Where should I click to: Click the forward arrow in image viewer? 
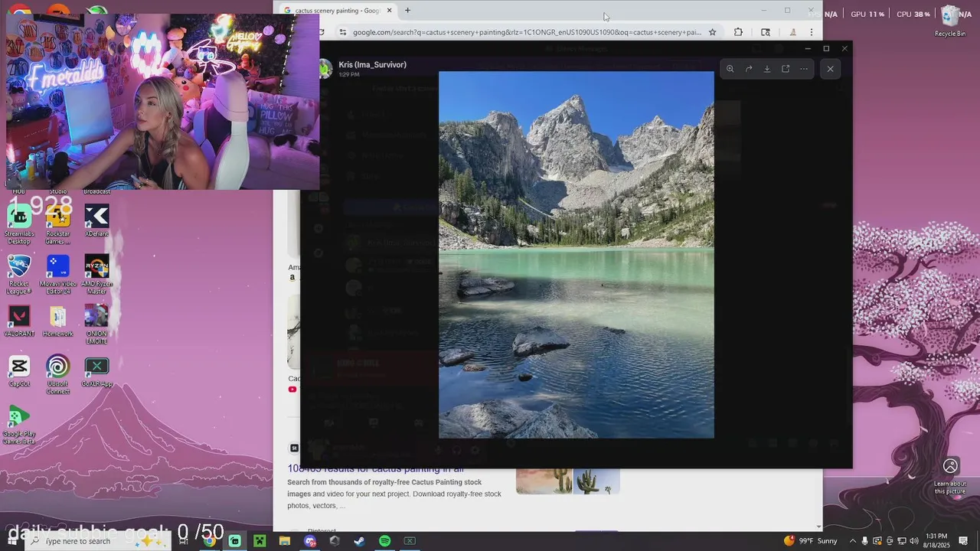[749, 69]
